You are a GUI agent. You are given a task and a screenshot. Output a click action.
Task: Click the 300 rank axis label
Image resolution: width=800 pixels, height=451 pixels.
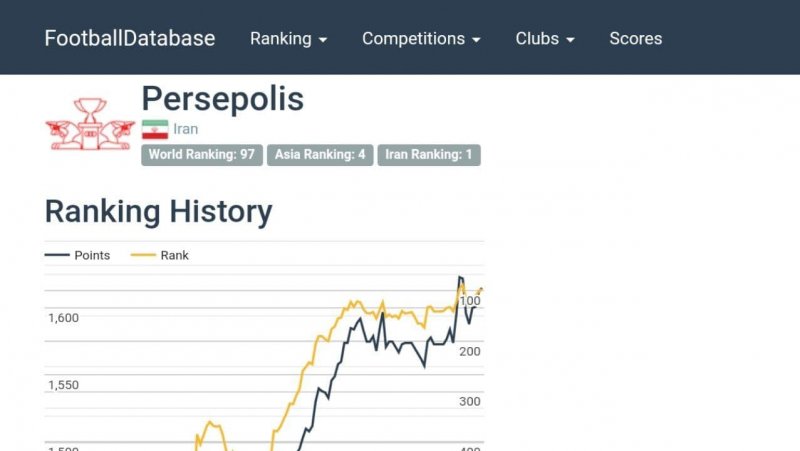[470, 402]
